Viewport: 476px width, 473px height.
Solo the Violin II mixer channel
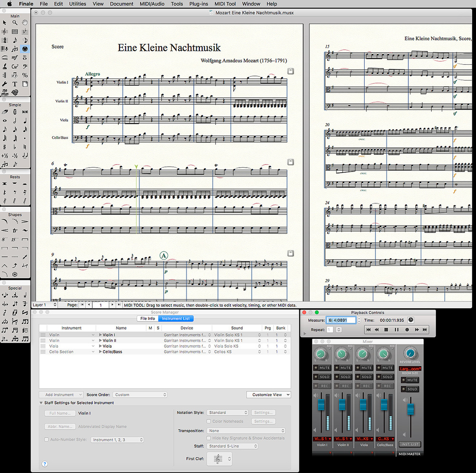click(x=343, y=377)
